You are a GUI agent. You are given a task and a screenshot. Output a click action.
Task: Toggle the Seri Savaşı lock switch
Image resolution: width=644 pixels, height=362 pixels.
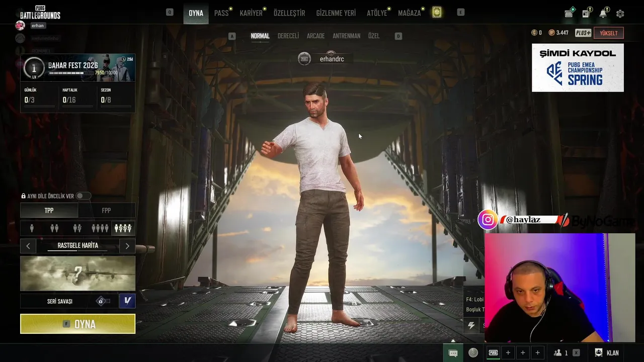click(103, 301)
